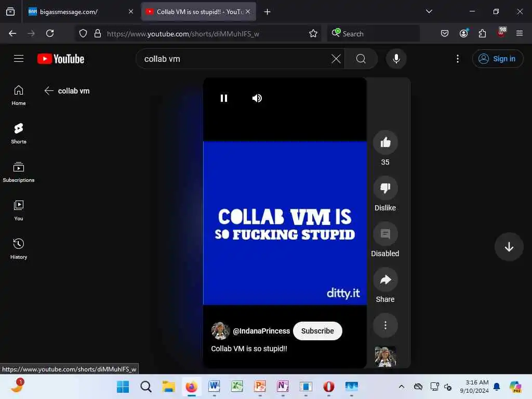The image size is (532, 399).
Task: Dislike this short
Action: tap(385, 188)
